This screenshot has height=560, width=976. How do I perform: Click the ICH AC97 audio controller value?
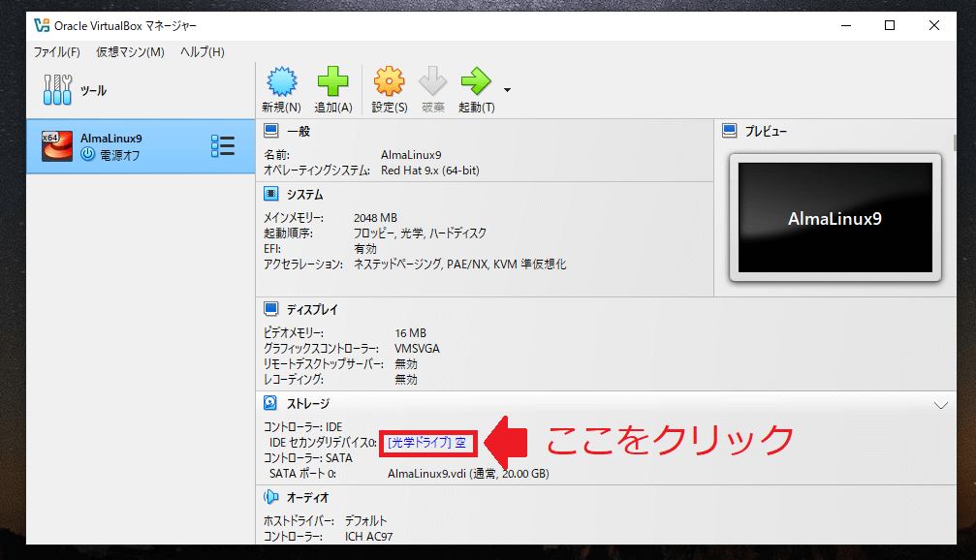(x=368, y=537)
